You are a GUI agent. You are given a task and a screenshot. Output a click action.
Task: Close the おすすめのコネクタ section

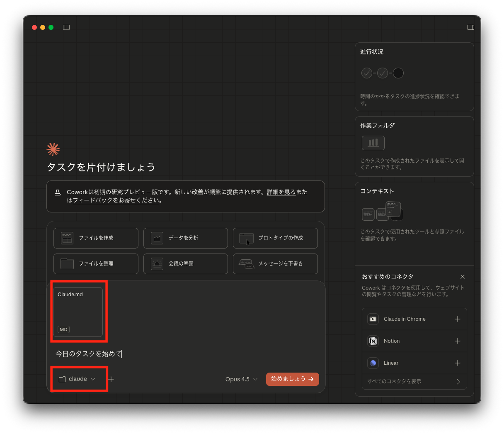pos(463,277)
